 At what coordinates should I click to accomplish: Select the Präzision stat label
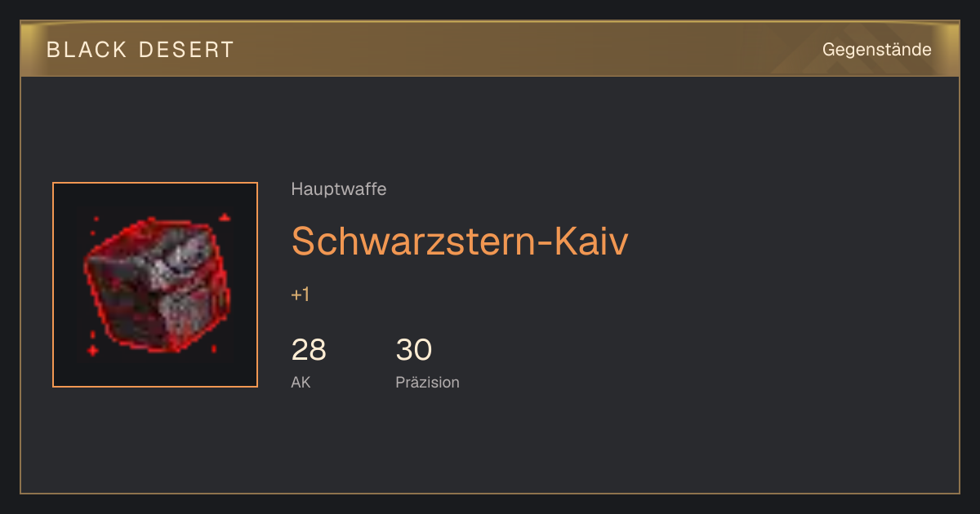(x=427, y=382)
